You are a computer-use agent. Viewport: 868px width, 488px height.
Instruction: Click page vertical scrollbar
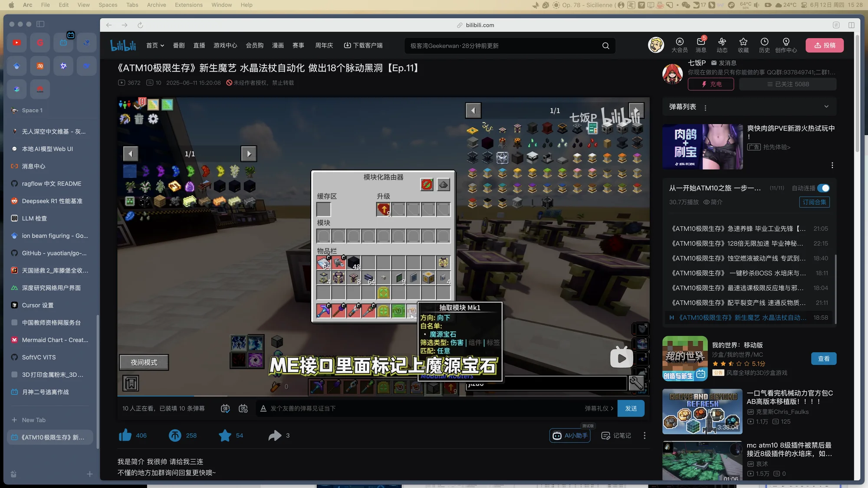857,93
